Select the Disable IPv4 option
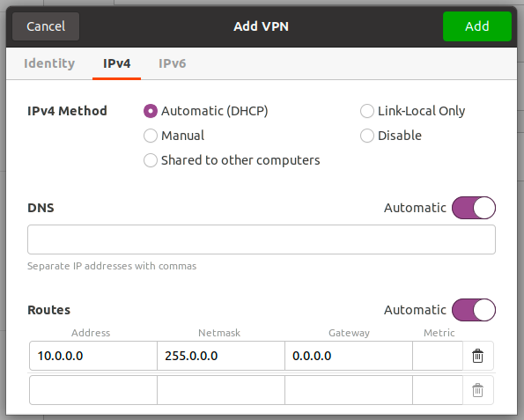 point(391,136)
